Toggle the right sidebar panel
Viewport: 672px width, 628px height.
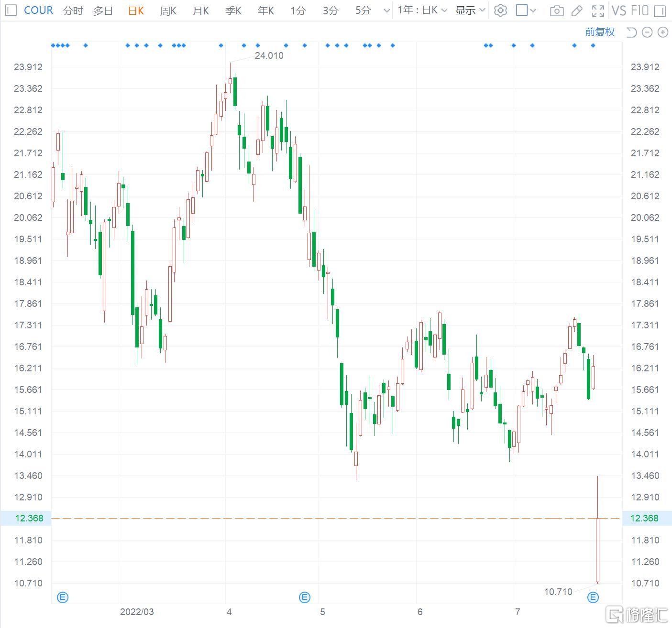point(660,11)
